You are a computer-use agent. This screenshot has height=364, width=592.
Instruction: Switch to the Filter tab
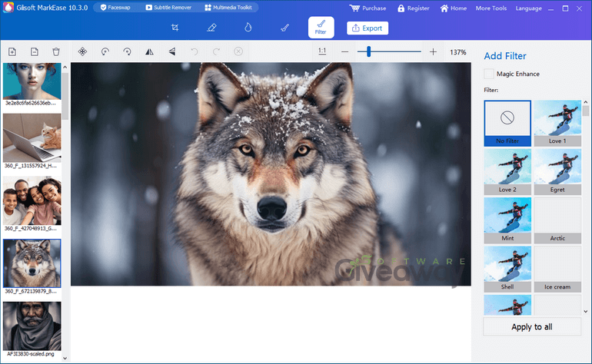(321, 27)
